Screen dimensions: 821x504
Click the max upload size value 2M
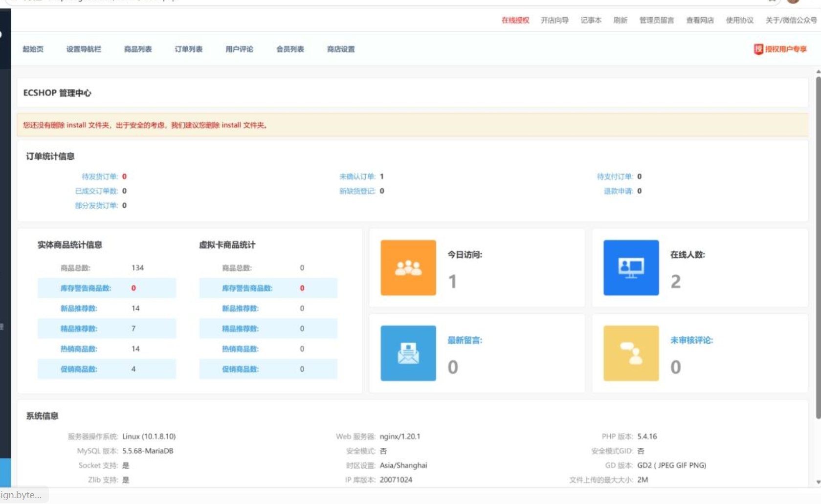point(643,480)
